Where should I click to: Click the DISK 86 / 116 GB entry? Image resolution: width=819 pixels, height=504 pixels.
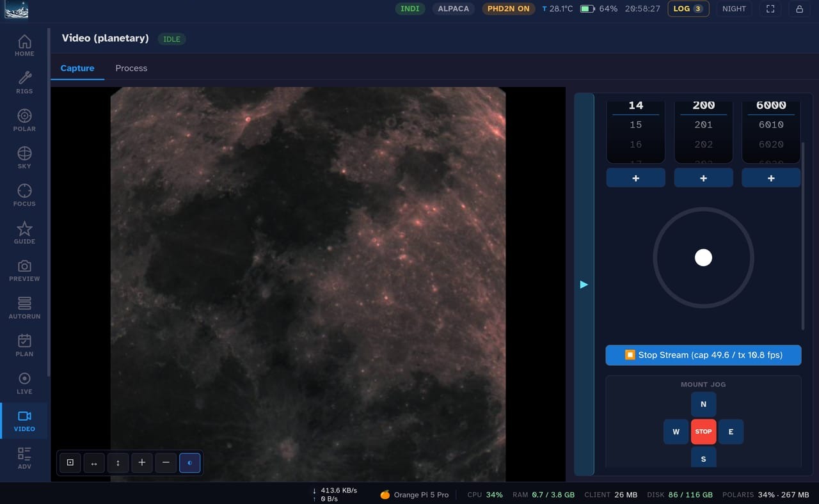click(x=680, y=494)
